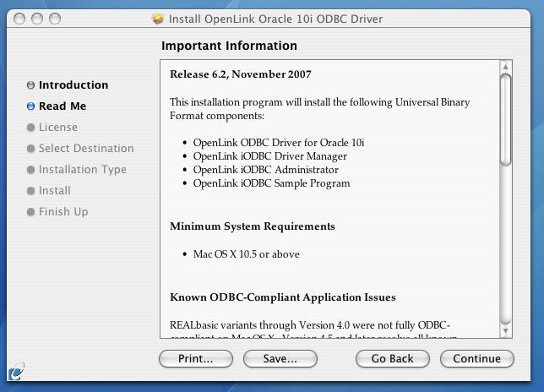
Task: Click the scroll down arrow of Read Me pane
Action: (x=505, y=331)
